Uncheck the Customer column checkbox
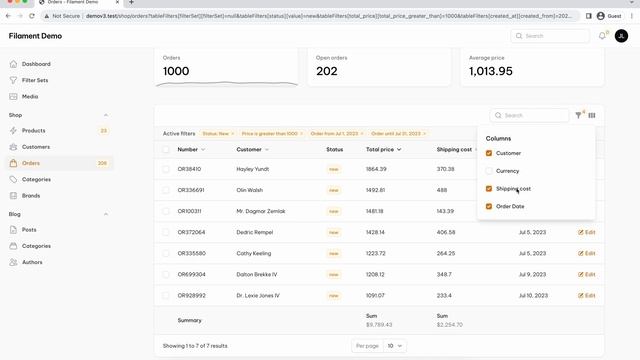This screenshot has height=360, width=640. (489, 153)
